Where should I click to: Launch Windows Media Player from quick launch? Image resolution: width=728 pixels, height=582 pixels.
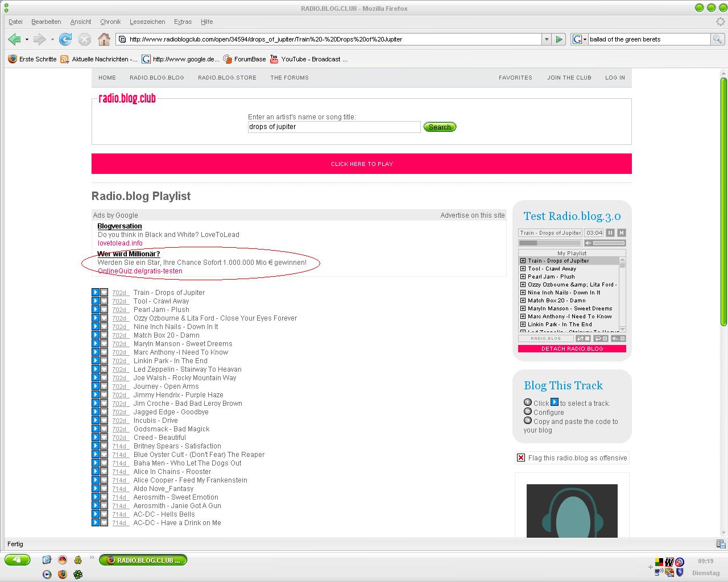pos(47,574)
